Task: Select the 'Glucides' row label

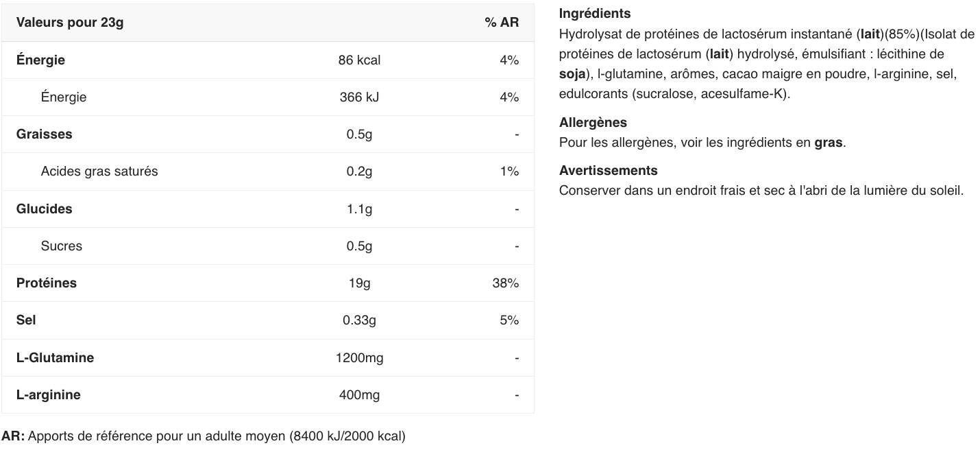Action: (44, 209)
